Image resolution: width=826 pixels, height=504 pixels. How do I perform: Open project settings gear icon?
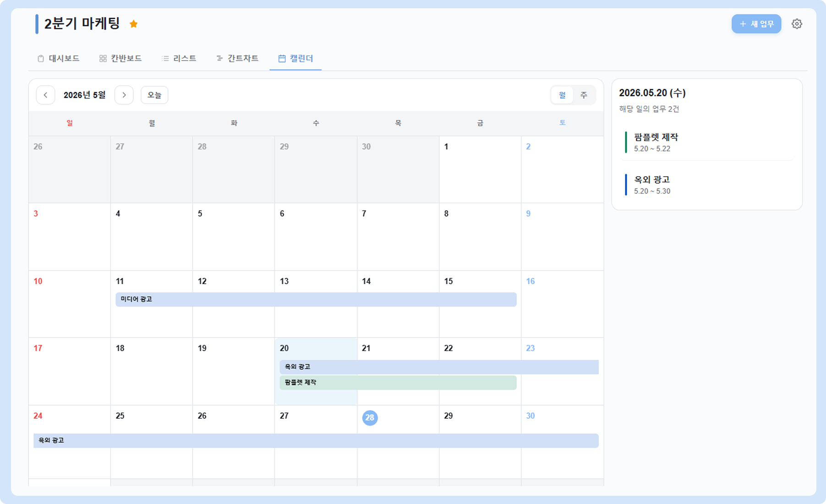click(797, 24)
